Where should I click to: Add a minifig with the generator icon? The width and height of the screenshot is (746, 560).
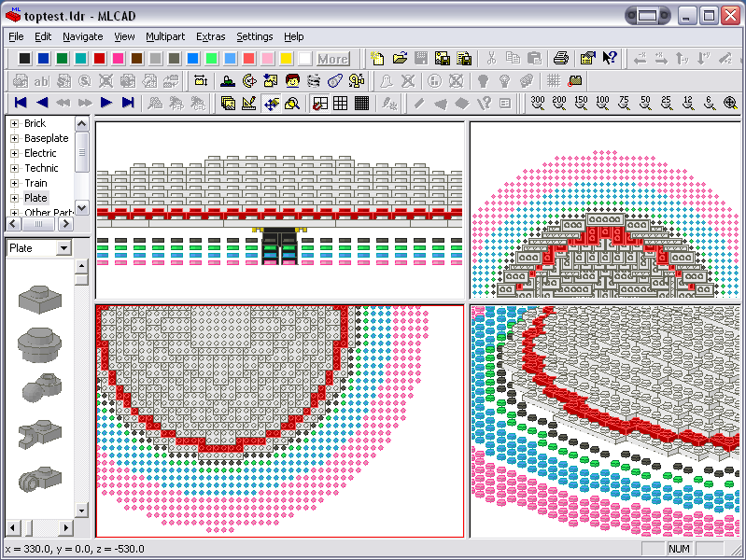tap(291, 81)
